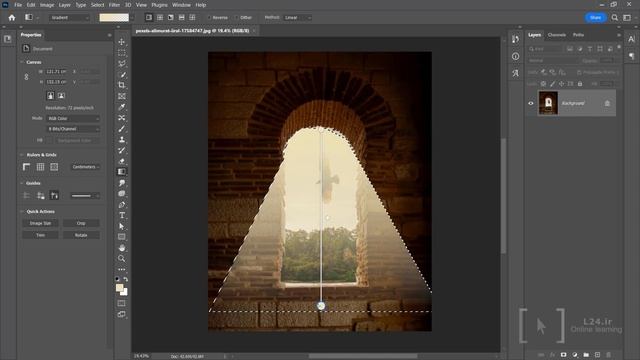Toggle grid display icon
The width and height of the screenshot is (640, 360).
40,167
